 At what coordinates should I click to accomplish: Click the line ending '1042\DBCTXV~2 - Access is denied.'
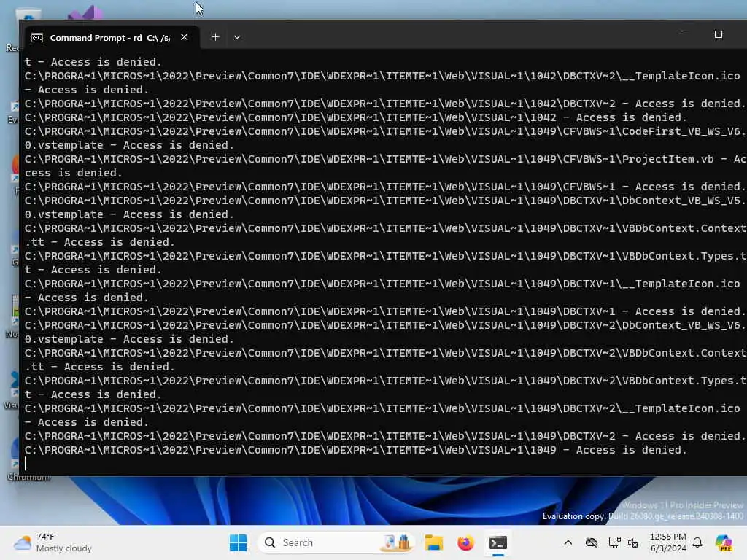[x=384, y=104]
